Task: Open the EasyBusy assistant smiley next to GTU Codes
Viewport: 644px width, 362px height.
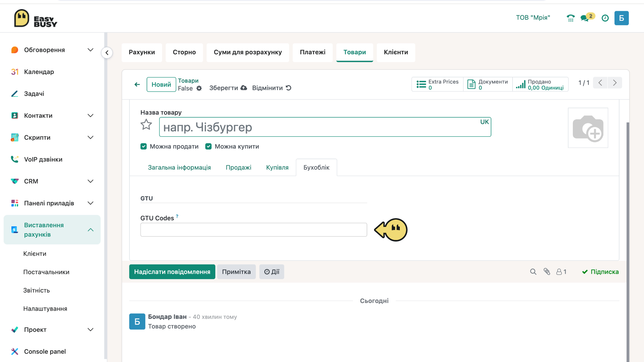Action: 391,230
